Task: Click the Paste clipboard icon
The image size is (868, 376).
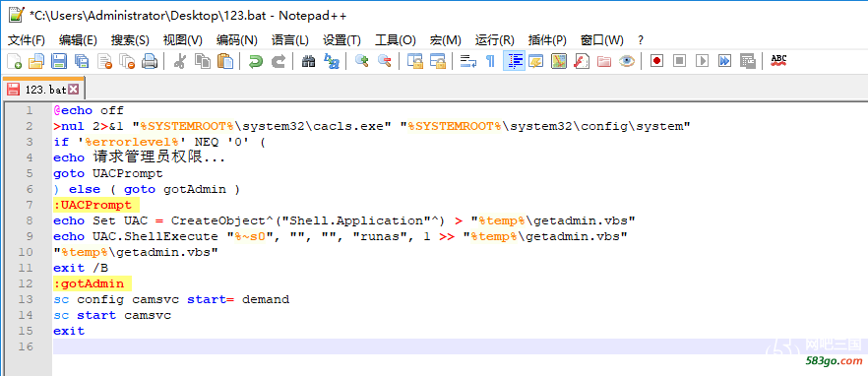Action: (224, 61)
